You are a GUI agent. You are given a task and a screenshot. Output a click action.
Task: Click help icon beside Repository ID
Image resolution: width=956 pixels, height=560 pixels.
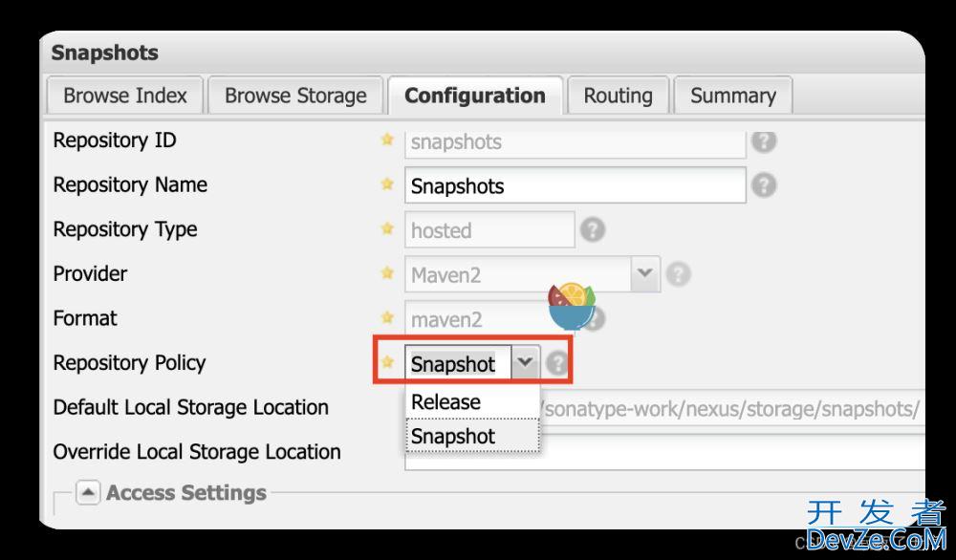(763, 141)
